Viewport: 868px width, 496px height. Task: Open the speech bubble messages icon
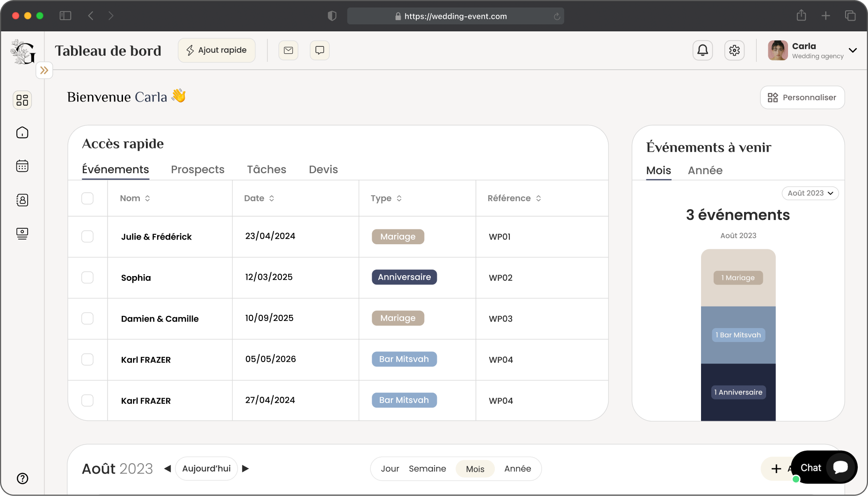pos(320,50)
